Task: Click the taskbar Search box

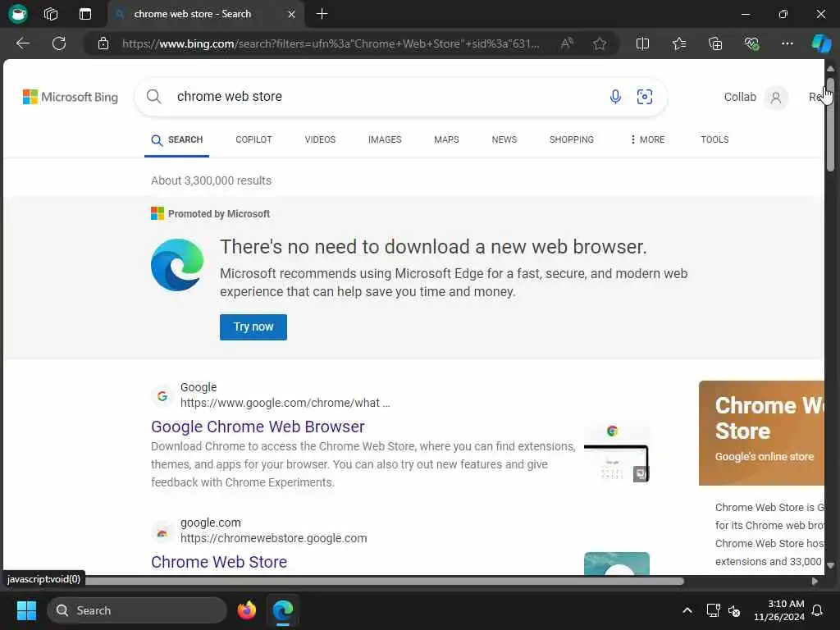Action: (137, 610)
